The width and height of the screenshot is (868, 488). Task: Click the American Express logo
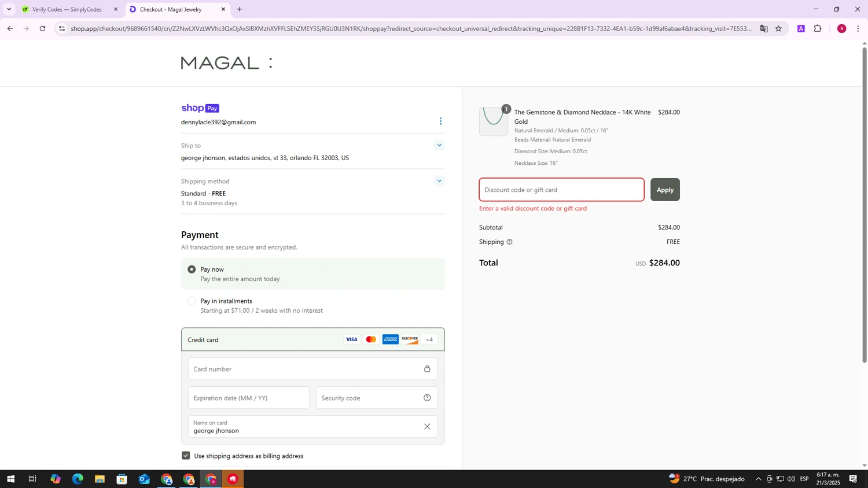[391, 339]
